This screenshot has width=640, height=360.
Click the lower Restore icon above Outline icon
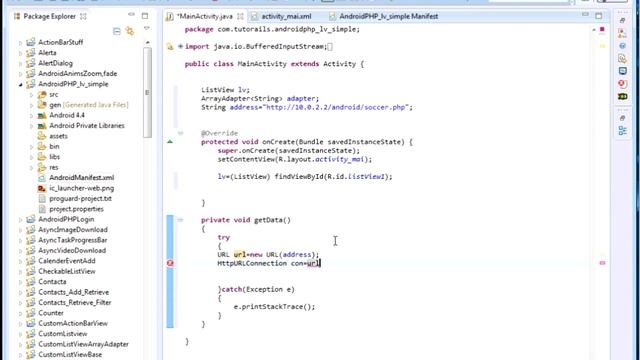click(622, 118)
